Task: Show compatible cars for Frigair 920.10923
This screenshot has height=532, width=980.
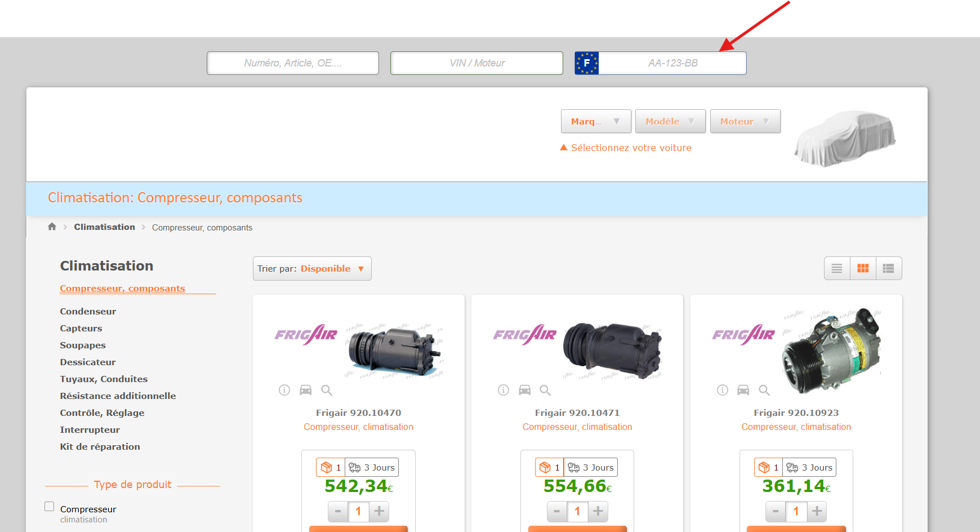Action: click(x=743, y=390)
